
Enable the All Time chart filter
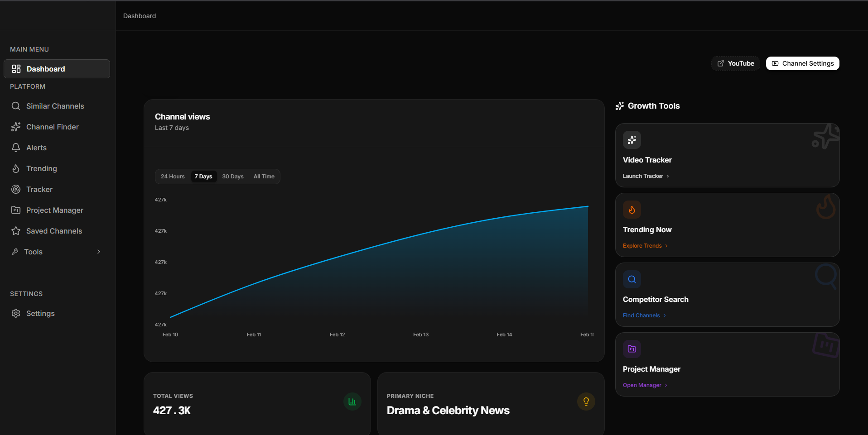click(x=264, y=177)
